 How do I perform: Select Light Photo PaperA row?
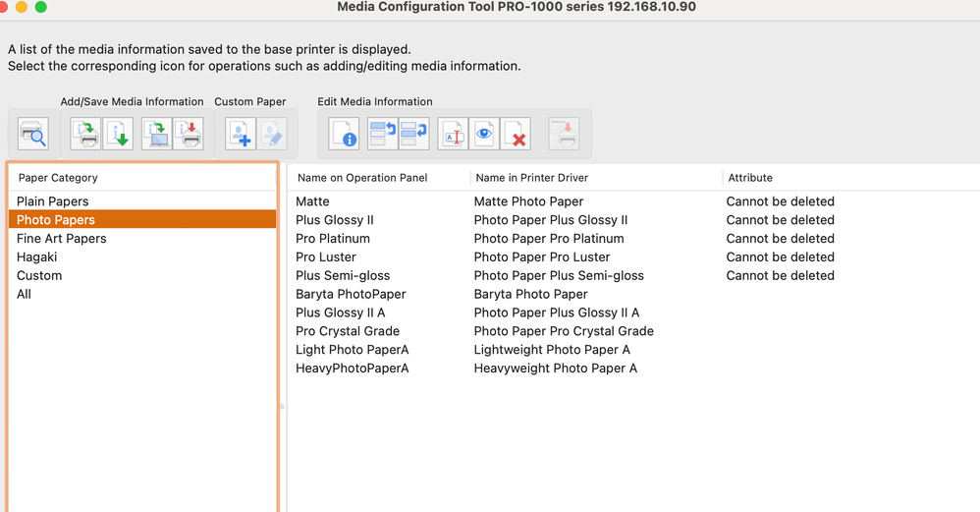[633, 350]
